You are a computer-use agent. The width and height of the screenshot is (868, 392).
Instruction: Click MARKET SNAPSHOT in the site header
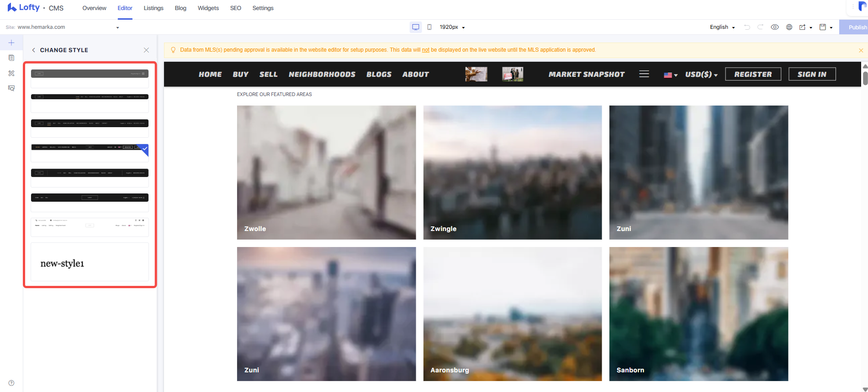[587, 74]
